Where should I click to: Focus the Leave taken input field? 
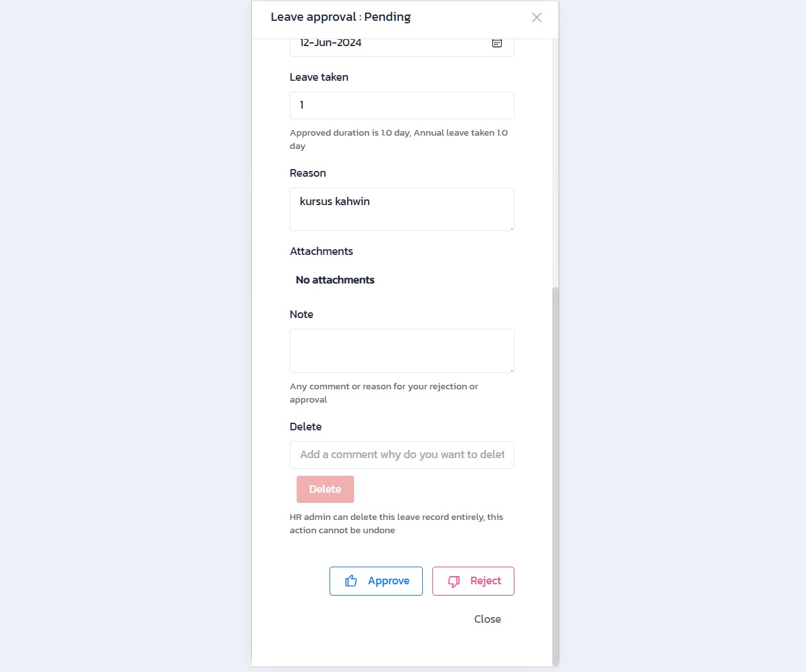pyautogui.click(x=401, y=105)
